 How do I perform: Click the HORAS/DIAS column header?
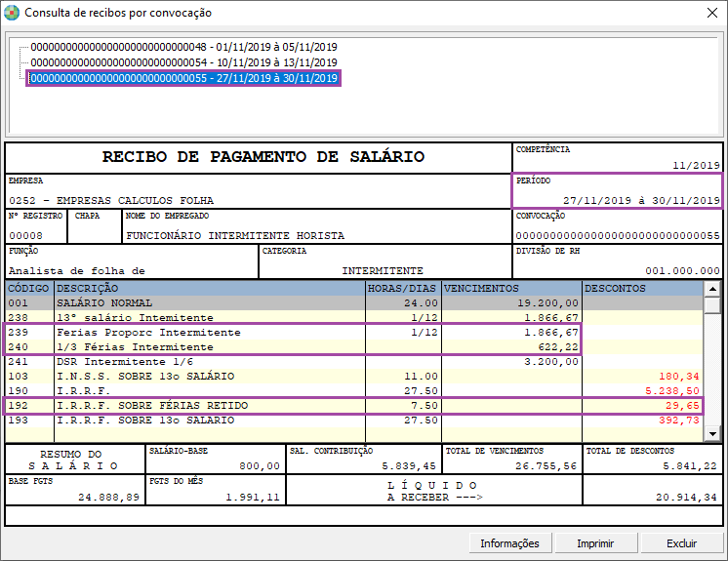(403, 288)
